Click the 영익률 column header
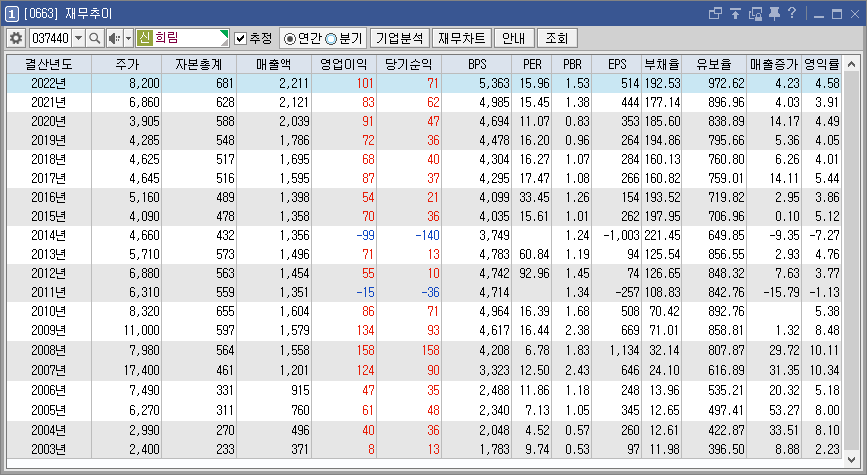This screenshot has width=867, height=475. [x=821, y=64]
